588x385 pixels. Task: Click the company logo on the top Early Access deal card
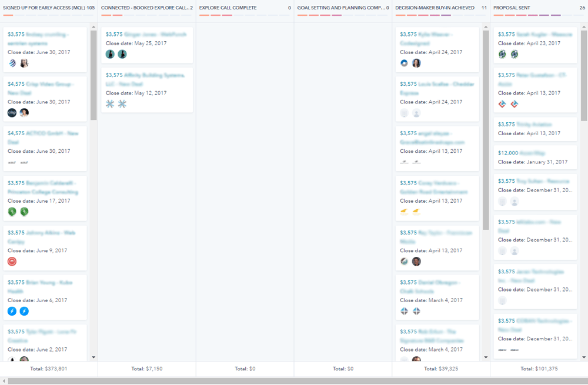12,63
